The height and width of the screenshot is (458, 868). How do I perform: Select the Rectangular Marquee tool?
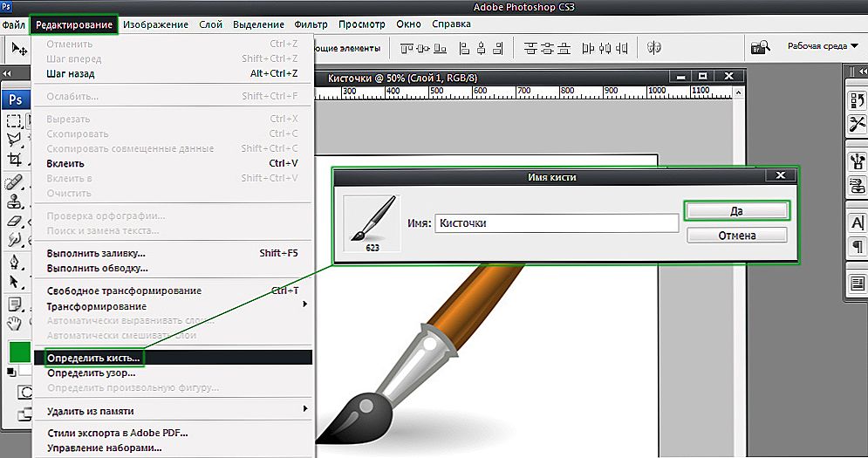(x=14, y=120)
